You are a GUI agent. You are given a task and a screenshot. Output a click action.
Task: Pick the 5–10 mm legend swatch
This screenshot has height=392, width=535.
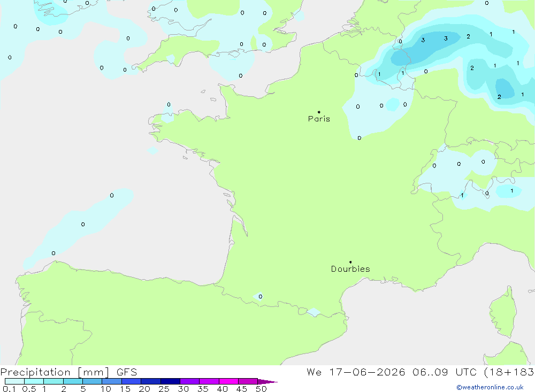pyautogui.click(x=93, y=381)
